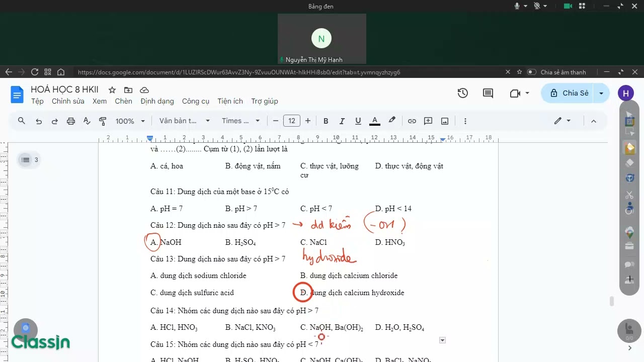Open the editing mode pencil dropdown
644x362 pixels.
(x=562, y=121)
